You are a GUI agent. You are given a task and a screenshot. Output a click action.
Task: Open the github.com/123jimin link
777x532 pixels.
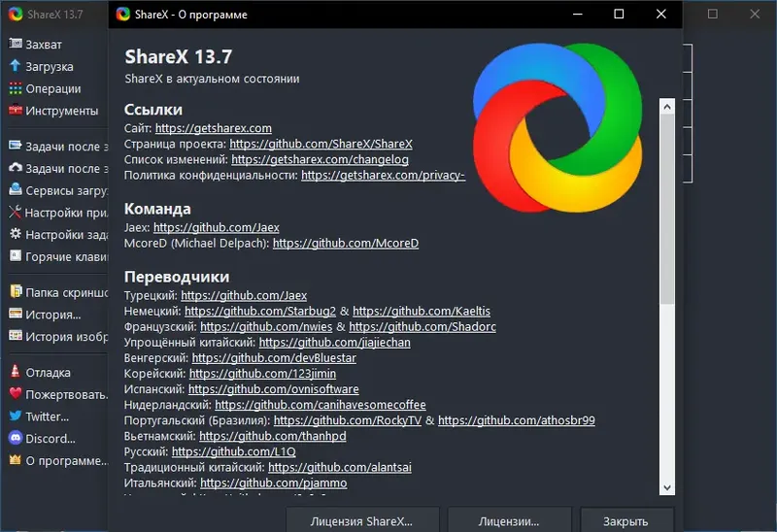(x=262, y=374)
